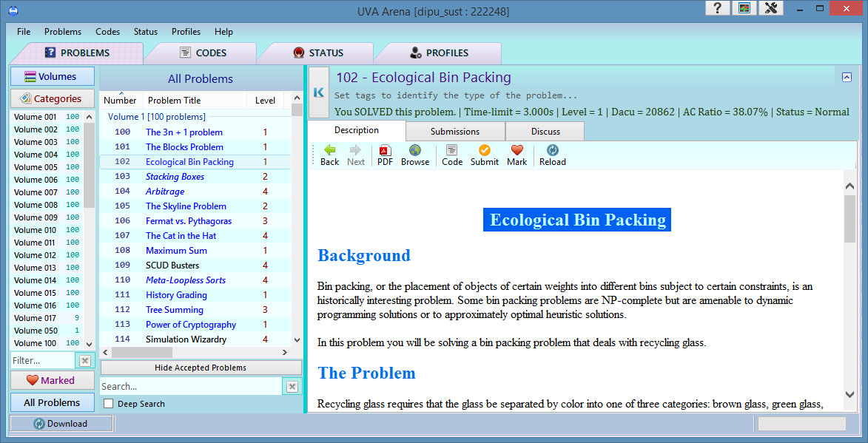The image size is (868, 443).
Task: Click the Next arrow toolbar button
Action: tap(355, 155)
